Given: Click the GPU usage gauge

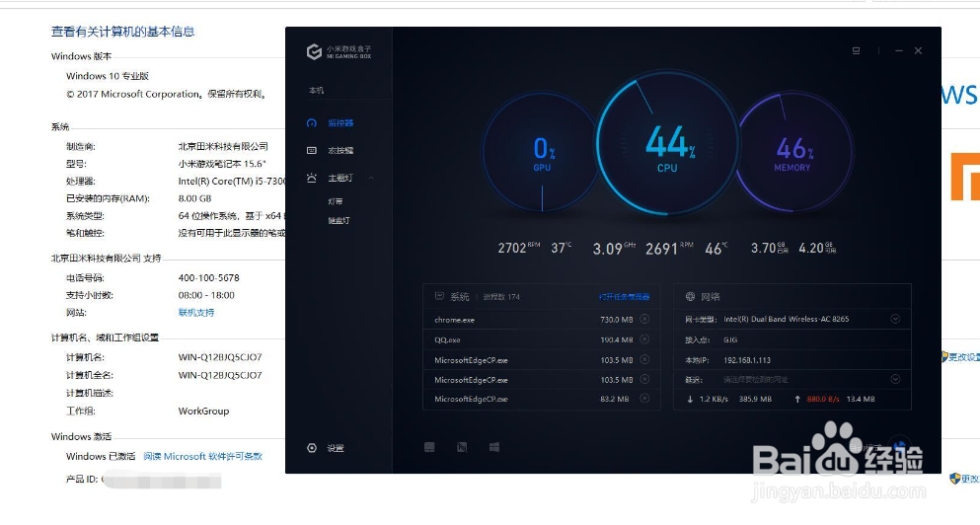Looking at the screenshot, I should (x=541, y=153).
